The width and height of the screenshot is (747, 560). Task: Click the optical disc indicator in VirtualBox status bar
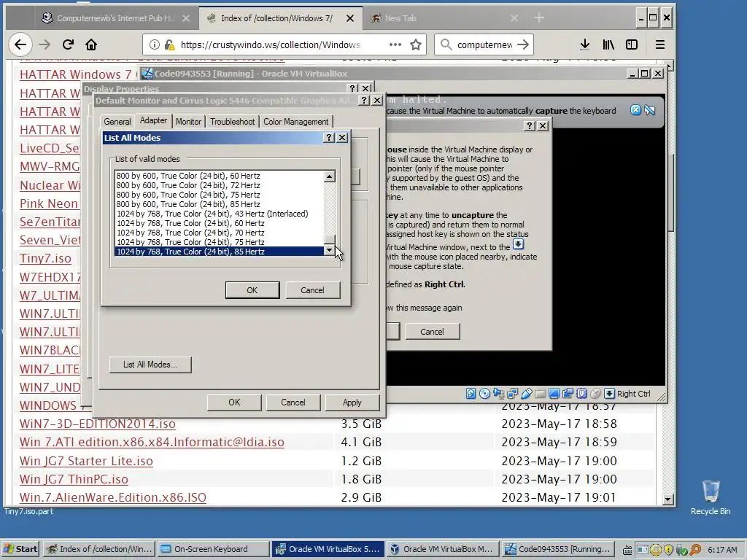click(x=484, y=394)
